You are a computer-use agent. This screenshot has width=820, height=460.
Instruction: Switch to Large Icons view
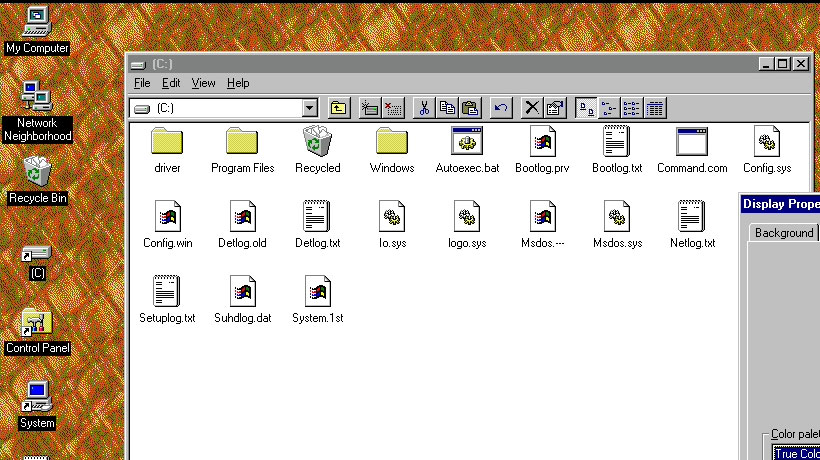coord(586,108)
